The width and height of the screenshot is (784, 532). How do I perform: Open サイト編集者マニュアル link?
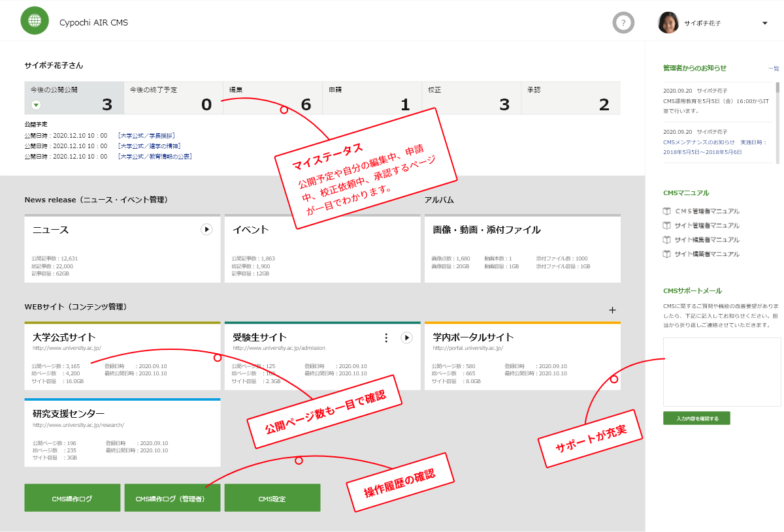point(708,240)
